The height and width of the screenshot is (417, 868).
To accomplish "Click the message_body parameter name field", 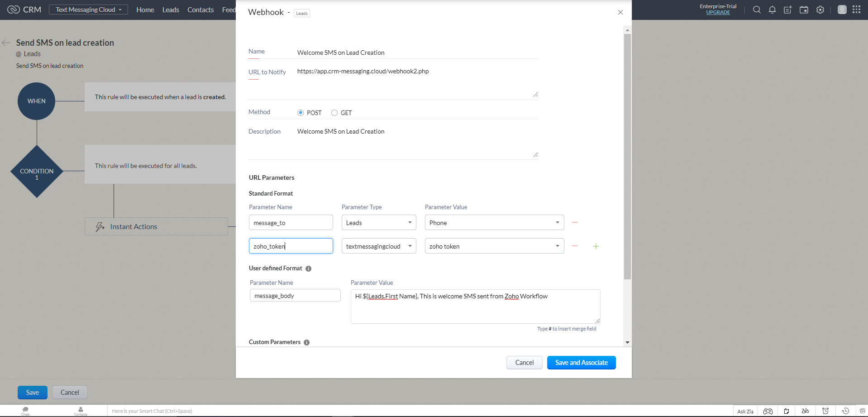I will pos(295,295).
